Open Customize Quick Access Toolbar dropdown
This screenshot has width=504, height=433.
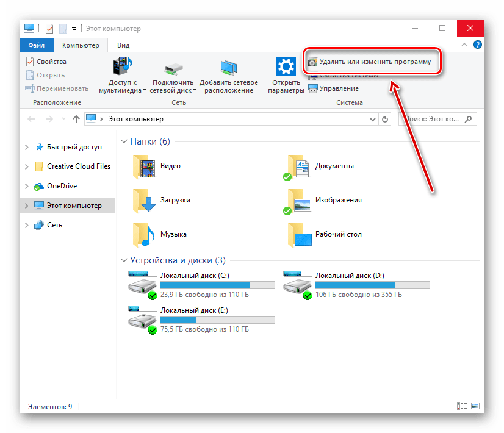(x=74, y=29)
